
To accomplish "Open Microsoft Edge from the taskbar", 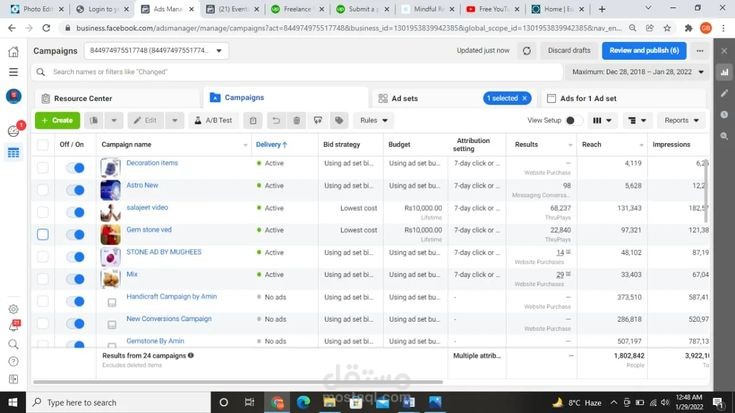I will (303, 402).
